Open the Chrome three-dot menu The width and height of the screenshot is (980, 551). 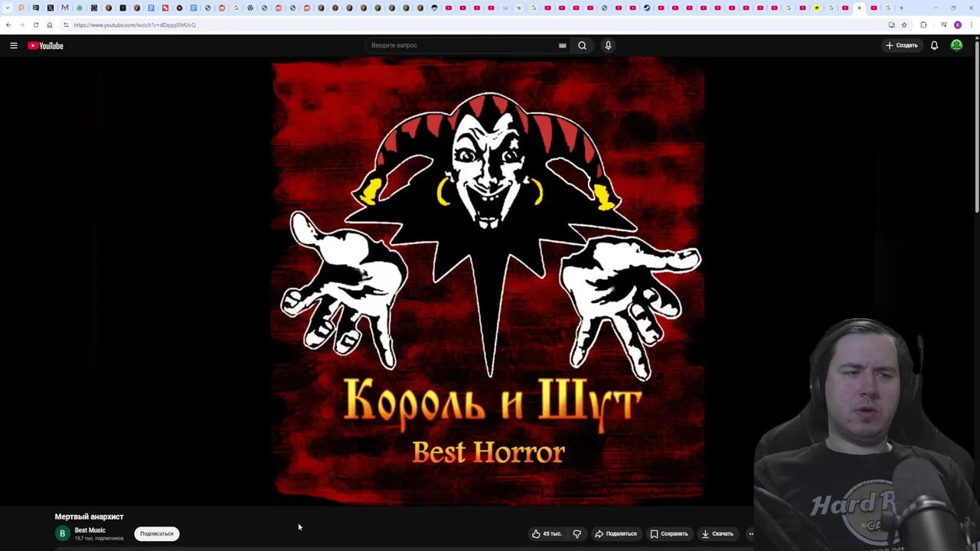pyautogui.click(x=972, y=24)
